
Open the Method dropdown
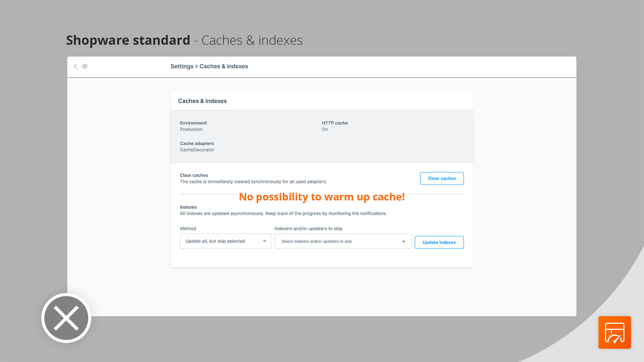click(x=225, y=241)
